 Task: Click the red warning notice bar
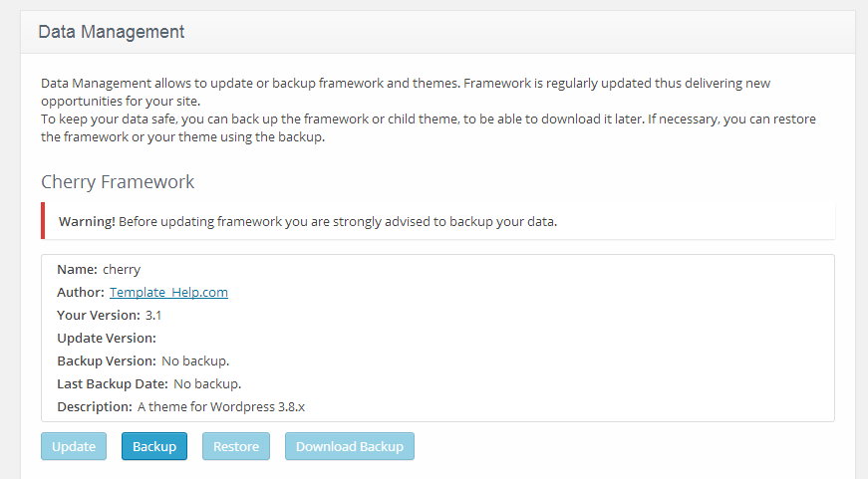pyautogui.click(x=438, y=221)
